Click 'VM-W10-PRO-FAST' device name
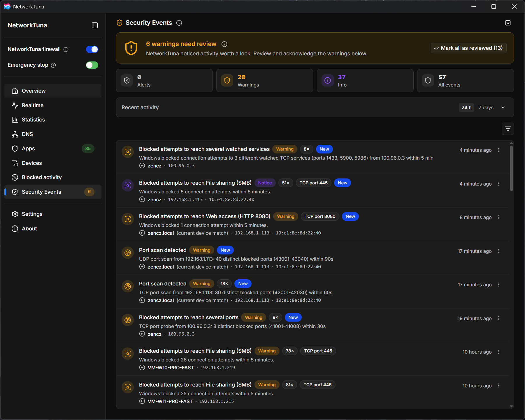525x420 pixels. [171, 368]
